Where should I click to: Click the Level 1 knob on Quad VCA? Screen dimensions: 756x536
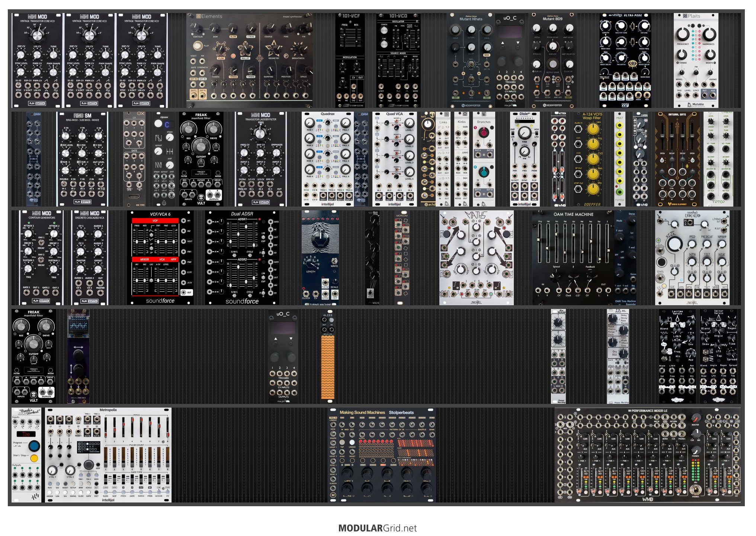tap(409, 123)
